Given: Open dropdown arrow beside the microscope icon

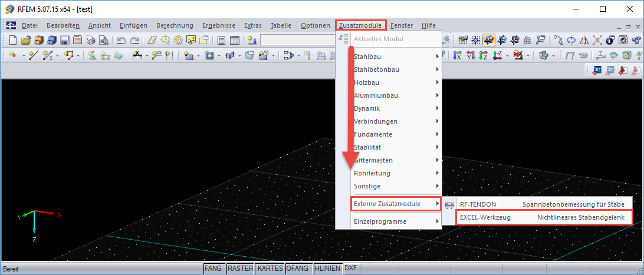Looking at the screenshot, I should coord(528,55).
